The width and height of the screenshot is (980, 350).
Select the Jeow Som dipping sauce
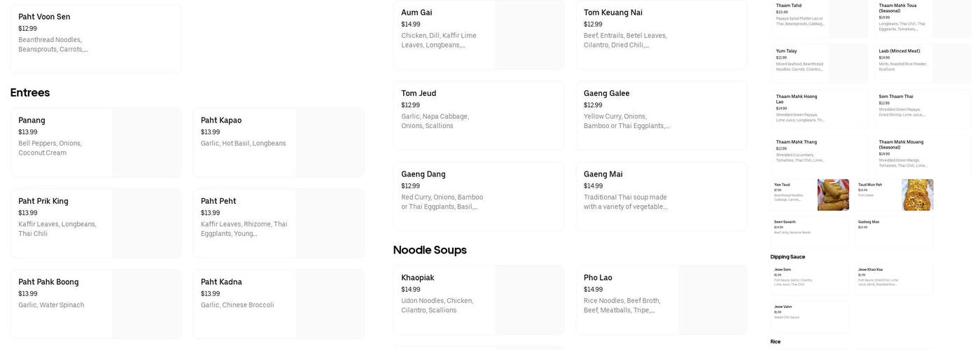809,279
